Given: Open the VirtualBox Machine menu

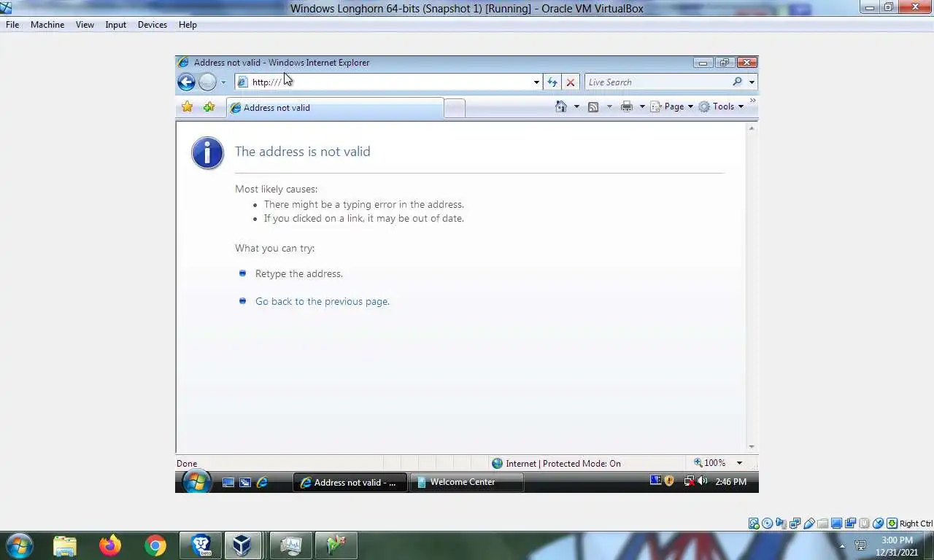Looking at the screenshot, I should 47,25.
